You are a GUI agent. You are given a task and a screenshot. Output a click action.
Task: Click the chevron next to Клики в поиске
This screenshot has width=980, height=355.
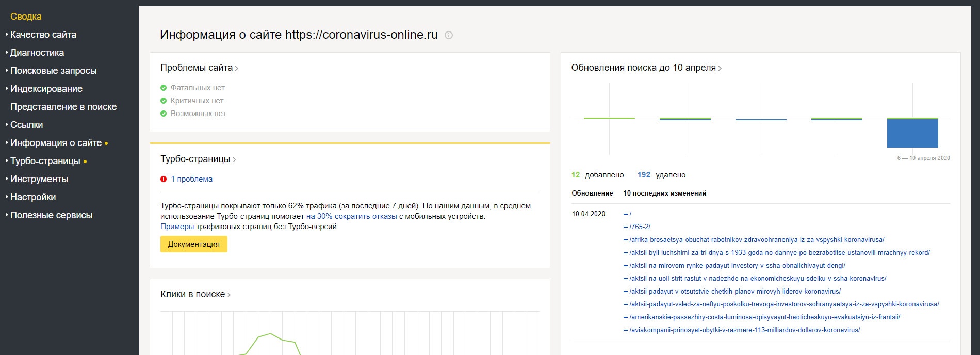point(229,295)
